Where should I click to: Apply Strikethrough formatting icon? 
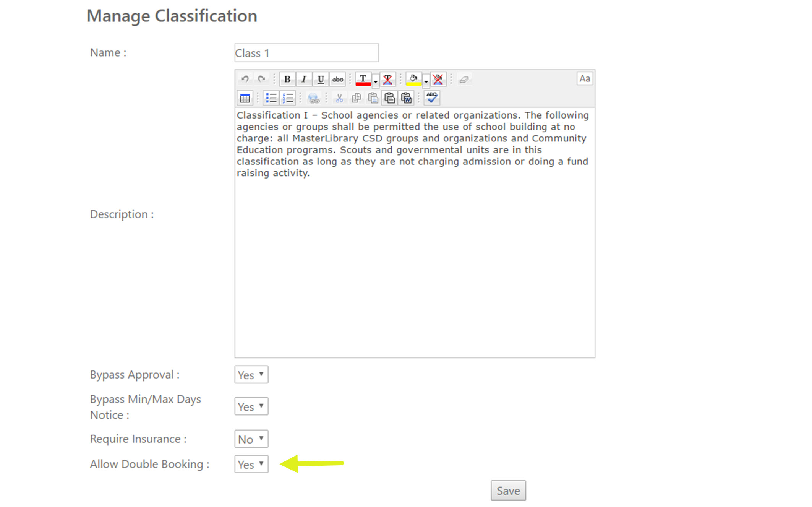[337, 79]
